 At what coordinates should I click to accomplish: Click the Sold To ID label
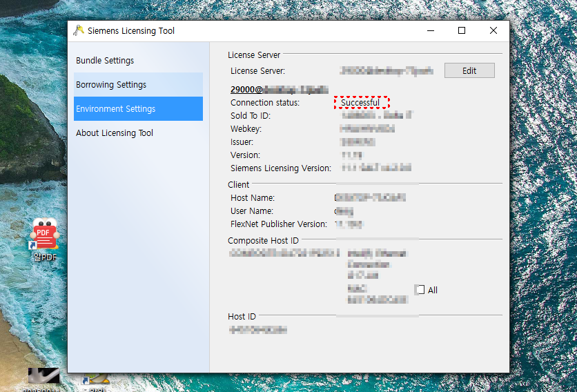pos(251,115)
